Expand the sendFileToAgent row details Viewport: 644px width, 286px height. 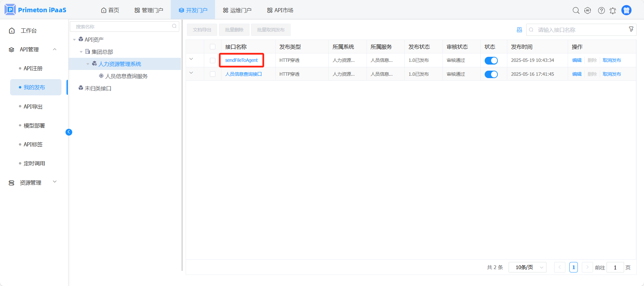191,59
